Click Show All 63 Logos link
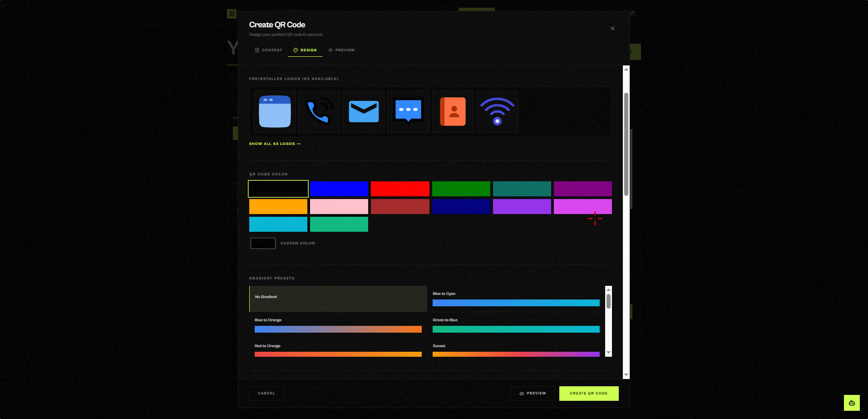The image size is (868, 419). 275,144
